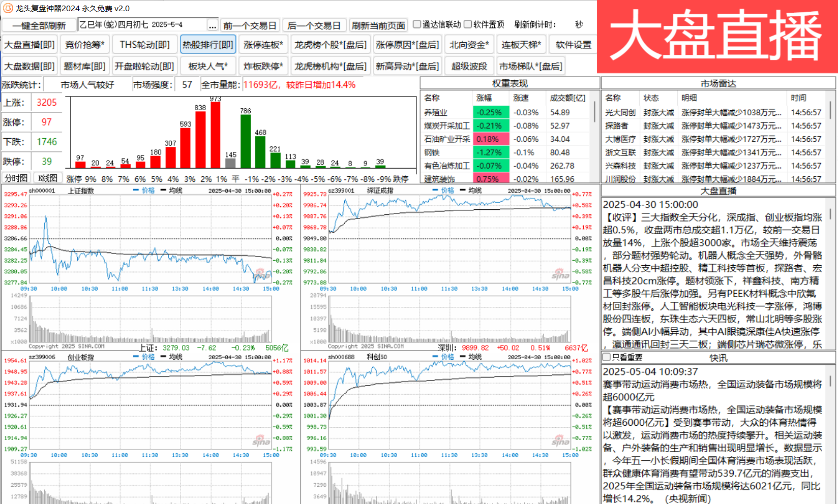
Task: Click the 973 tallest red bar
Action: [x=216, y=135]
